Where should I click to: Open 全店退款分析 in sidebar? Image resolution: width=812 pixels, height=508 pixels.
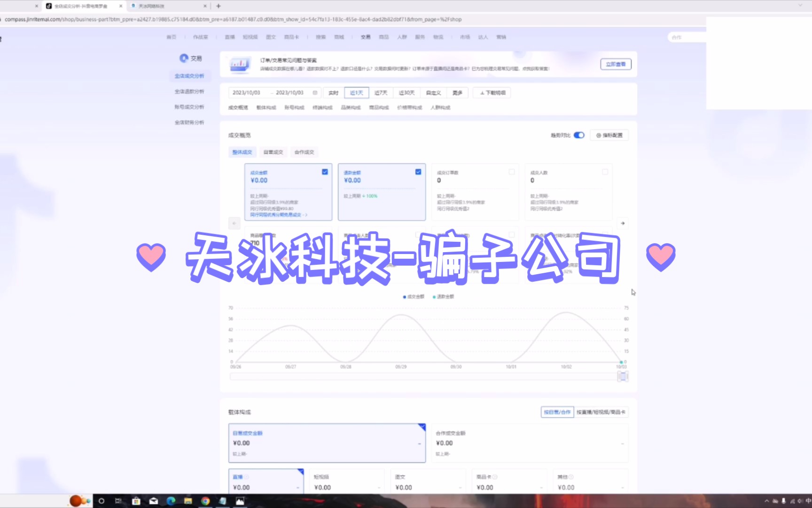click(189, 91)
